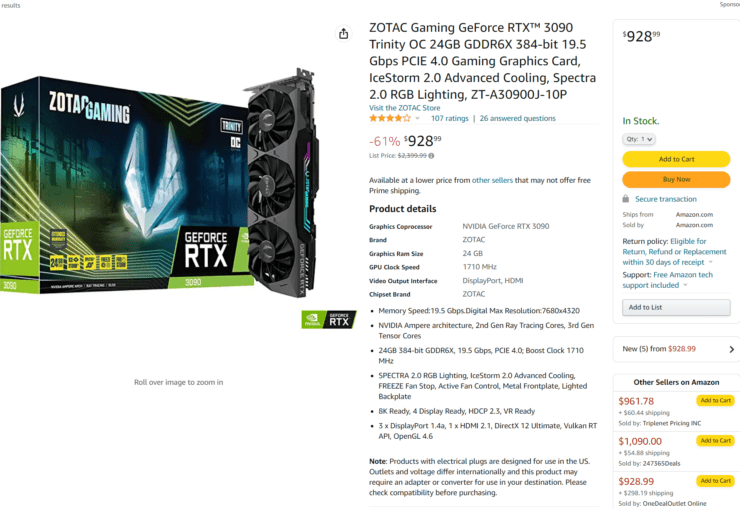Viewport: 740px width, 509px height.
Task: Open the 107 ratings link
Action: pos(449,118)
